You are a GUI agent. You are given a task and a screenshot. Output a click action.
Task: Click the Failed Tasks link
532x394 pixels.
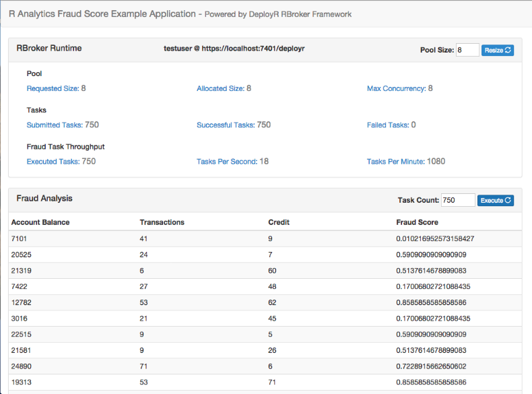(x=388, y=125)
